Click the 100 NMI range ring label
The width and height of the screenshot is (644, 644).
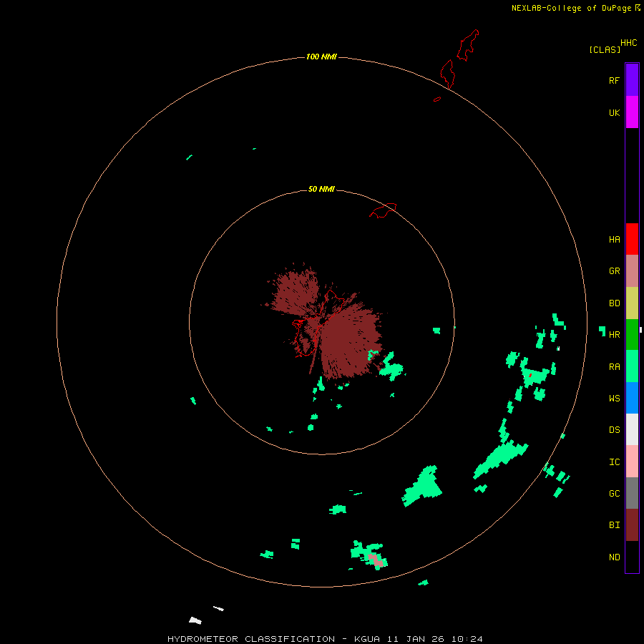[x=321, y=57]
